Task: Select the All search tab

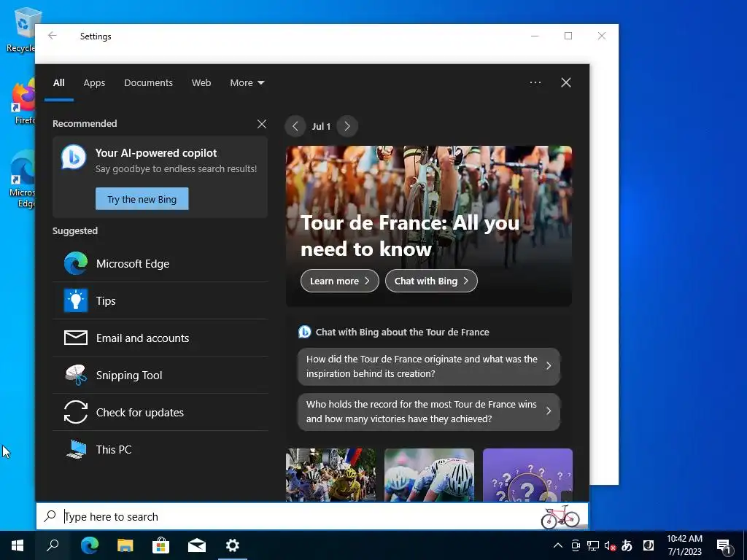Action: [x=58, y=83]
